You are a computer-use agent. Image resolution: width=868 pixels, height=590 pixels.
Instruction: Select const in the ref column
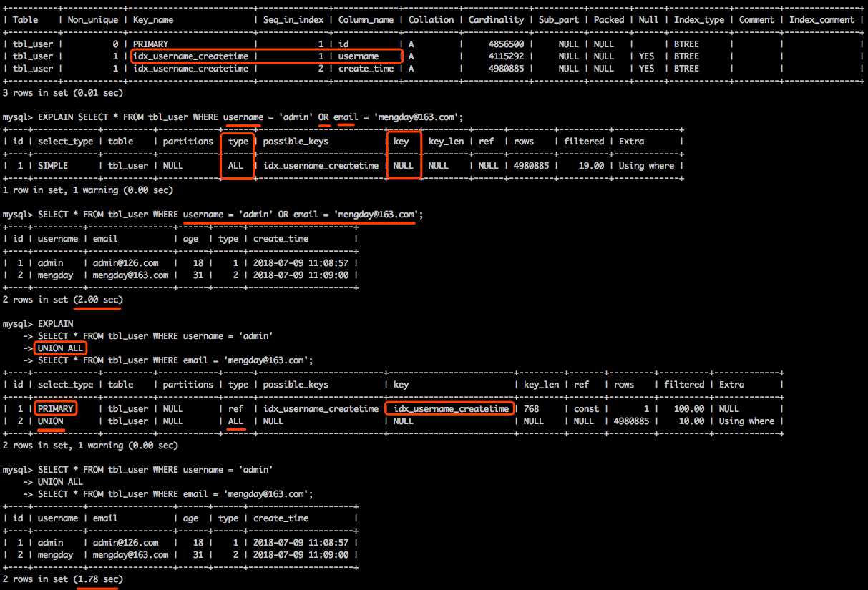tap(587, 409)
